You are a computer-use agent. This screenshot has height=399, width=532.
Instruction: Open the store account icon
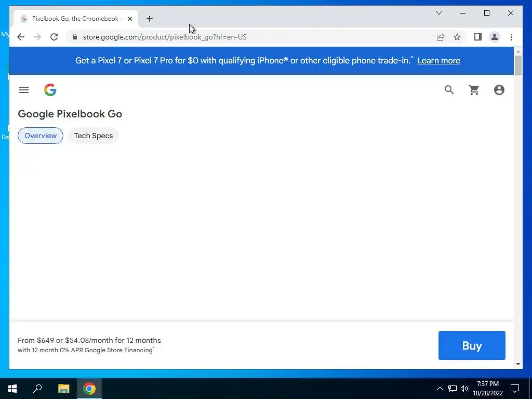point(499,90)
